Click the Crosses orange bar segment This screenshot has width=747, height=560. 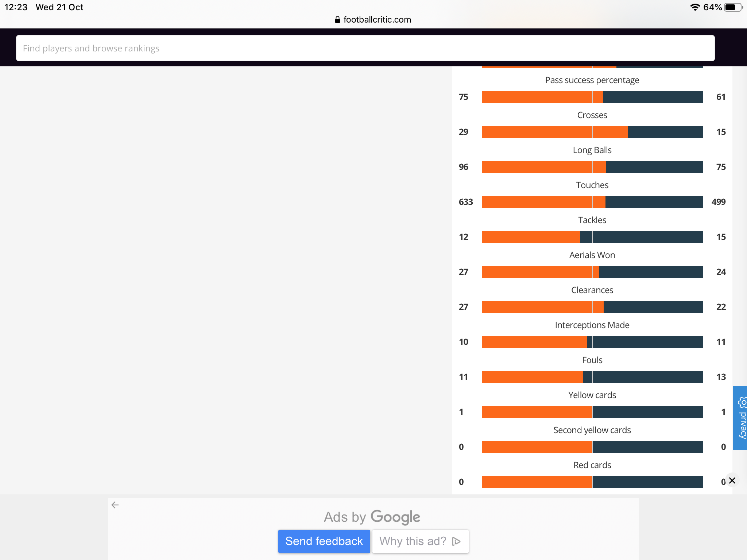pos(554,132)
